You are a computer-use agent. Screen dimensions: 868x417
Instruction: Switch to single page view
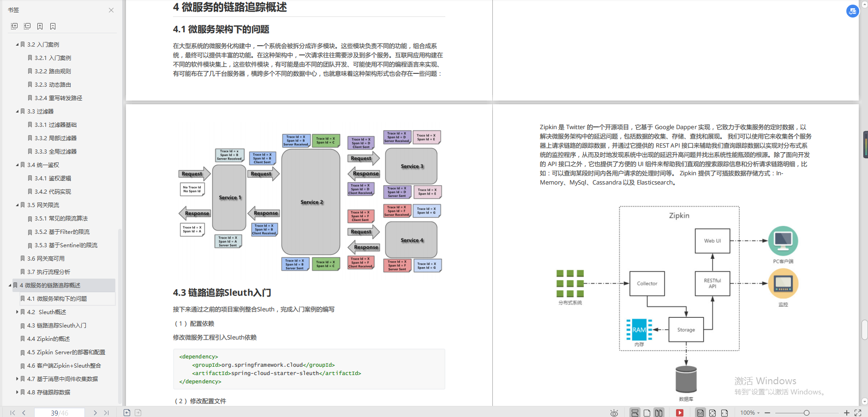click(x=647, y=413)
